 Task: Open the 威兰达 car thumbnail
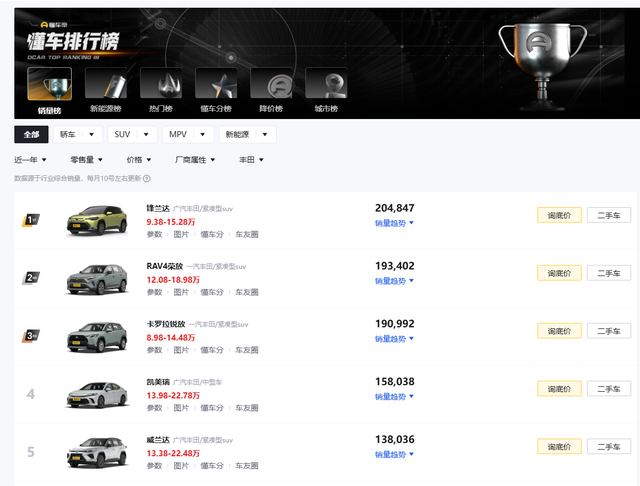pyautogui.click(x=97, y=453)
